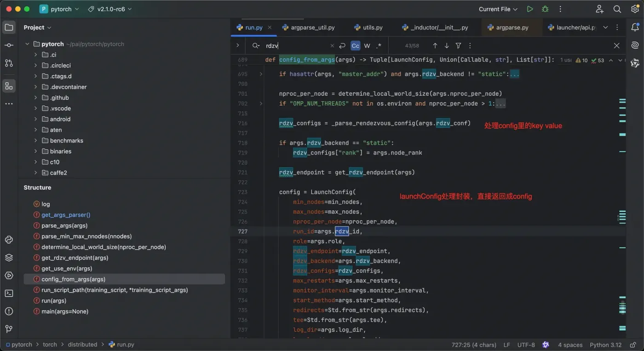The width and height of the screenshot is (644, 351).
Task: Open the Problems tool window
Action: (9, 311)
